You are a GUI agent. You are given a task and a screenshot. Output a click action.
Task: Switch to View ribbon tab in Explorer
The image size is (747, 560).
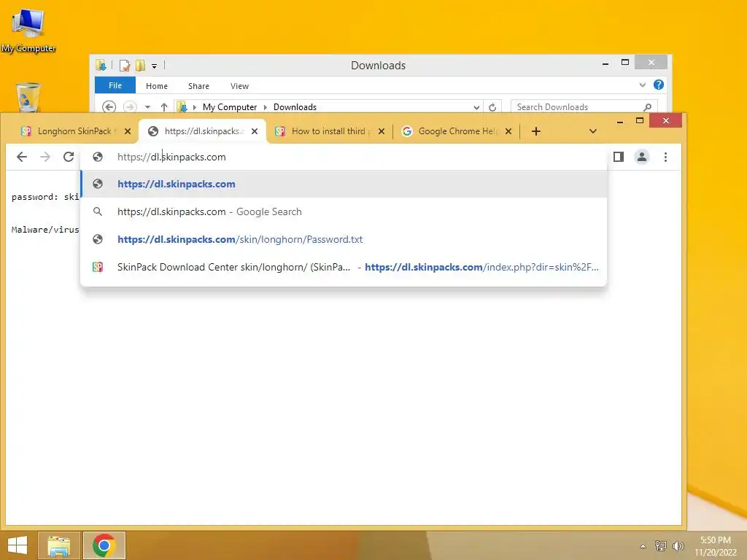[239, 86]
